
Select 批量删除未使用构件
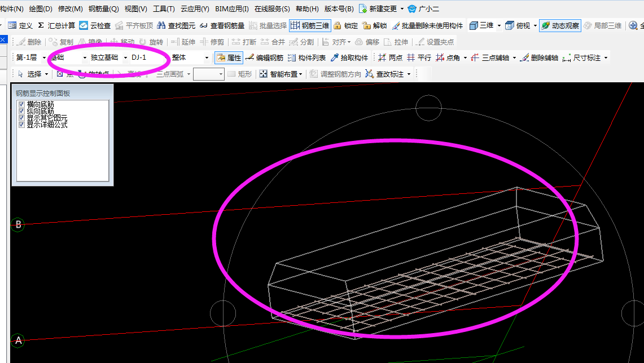pos(428,25)
